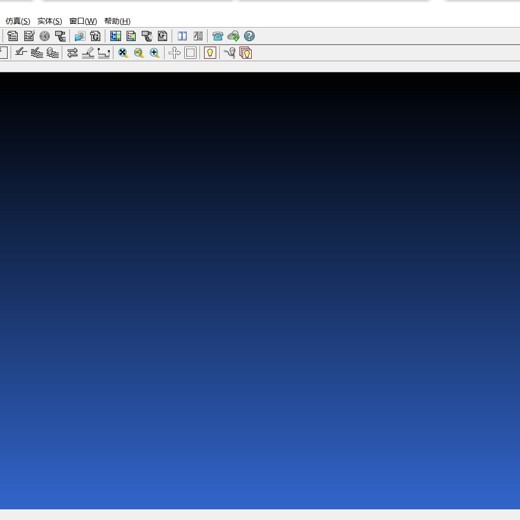Click the square frame view icon
520x520 pixels.
click(190, 53)
